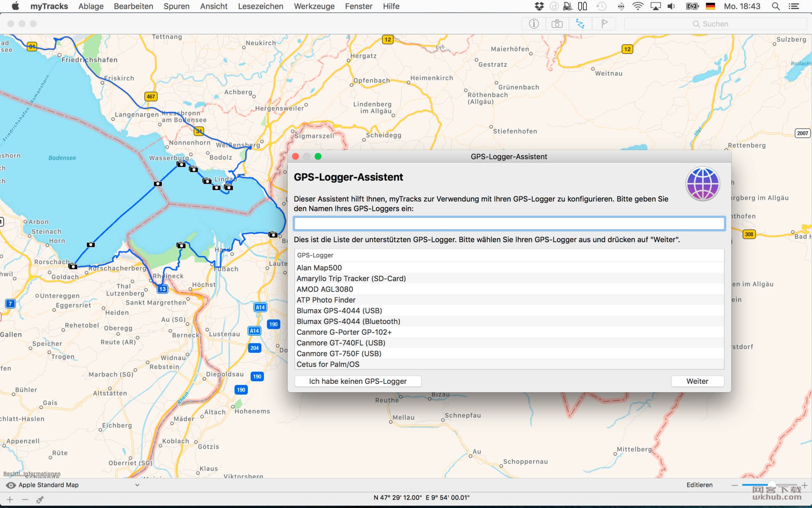Click the GPS-Logger column header

tap(509, 255)
